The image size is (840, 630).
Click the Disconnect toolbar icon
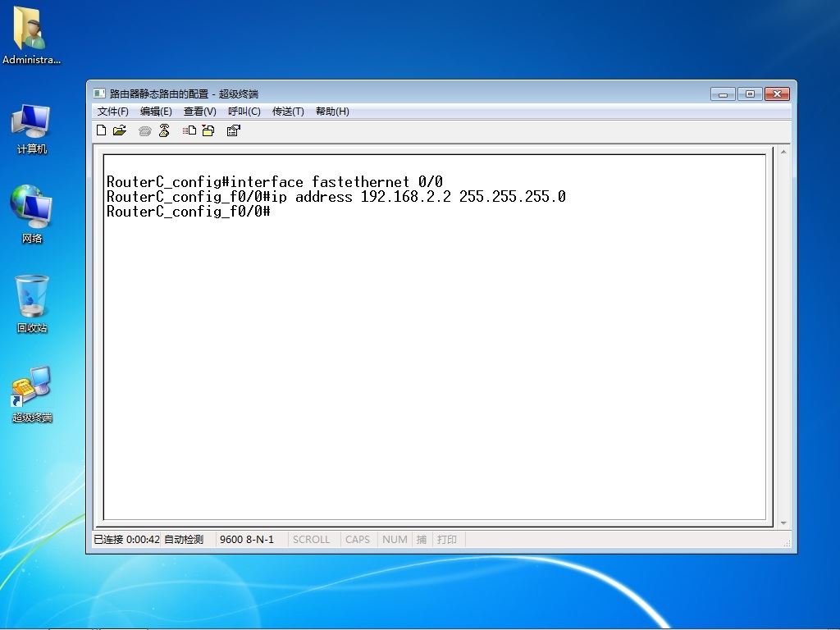(164, 130)
